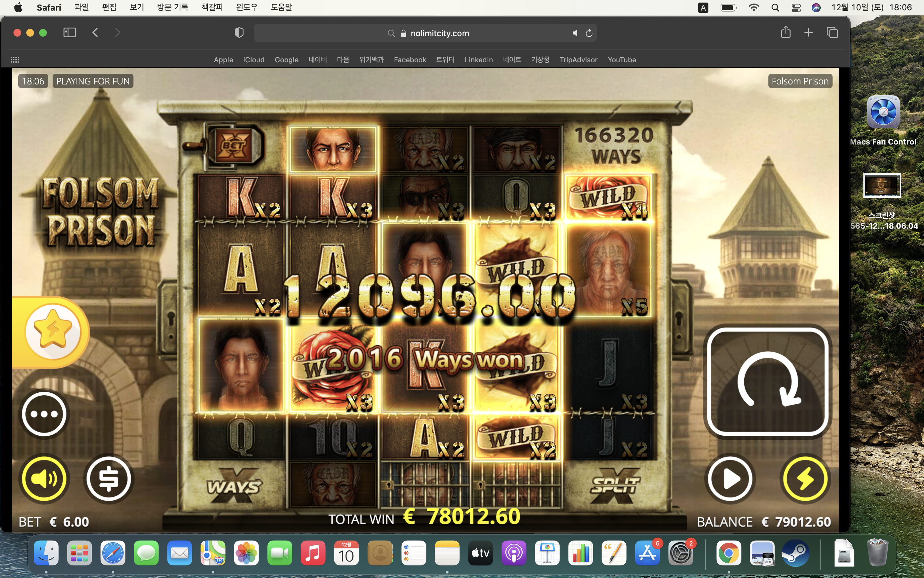
Task: Open the three-dots game menu
Action: [x=44, y=414]
